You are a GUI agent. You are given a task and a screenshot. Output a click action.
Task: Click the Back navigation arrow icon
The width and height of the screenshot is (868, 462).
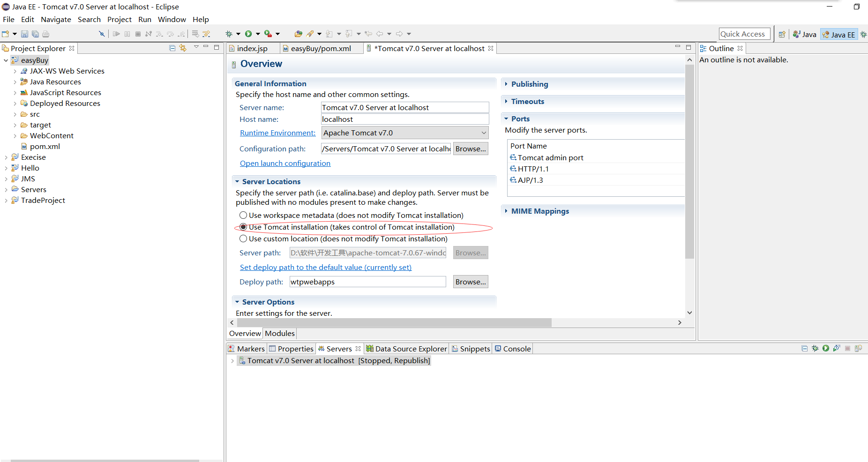[380, 34]
